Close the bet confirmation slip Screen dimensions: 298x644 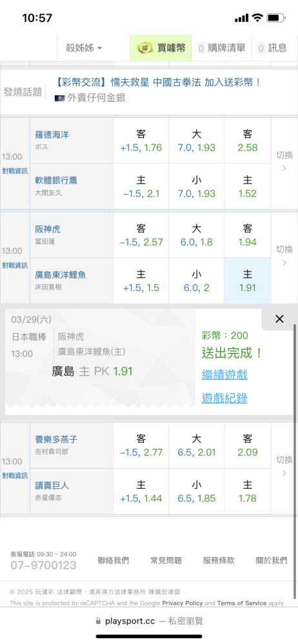coord(279,319)
